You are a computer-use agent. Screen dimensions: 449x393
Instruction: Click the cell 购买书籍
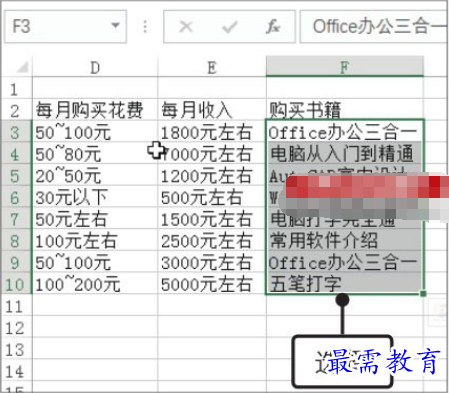tap(345, 110)
